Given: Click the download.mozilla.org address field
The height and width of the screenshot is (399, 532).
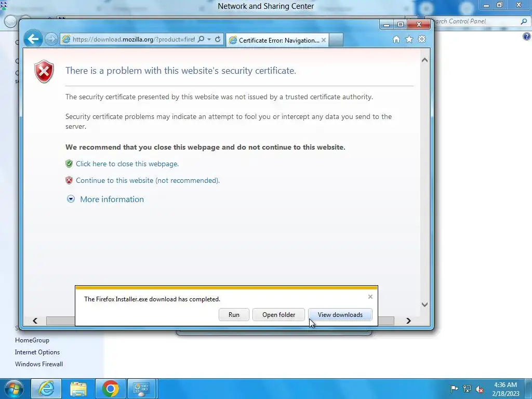Looking at the screenshot, I should pos(134,39).
